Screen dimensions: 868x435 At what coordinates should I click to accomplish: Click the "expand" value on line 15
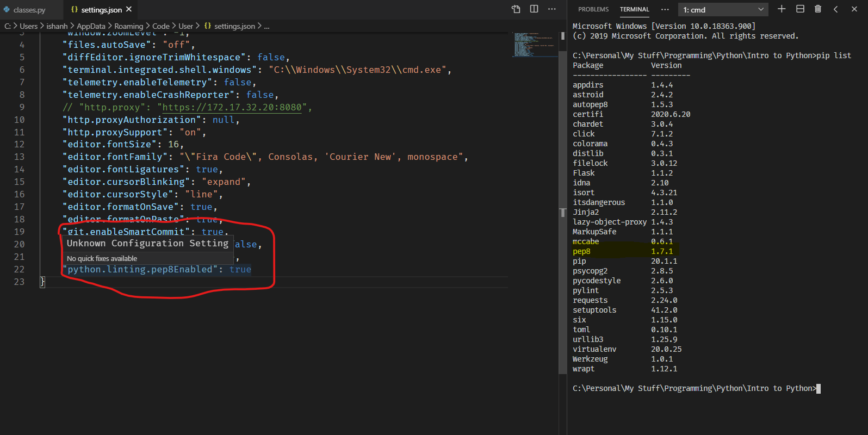224,182
